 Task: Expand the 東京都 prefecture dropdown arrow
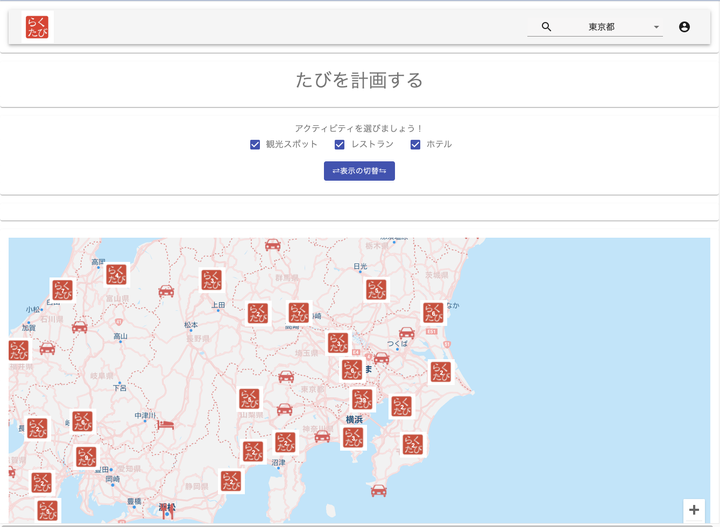tap(656, 27)
